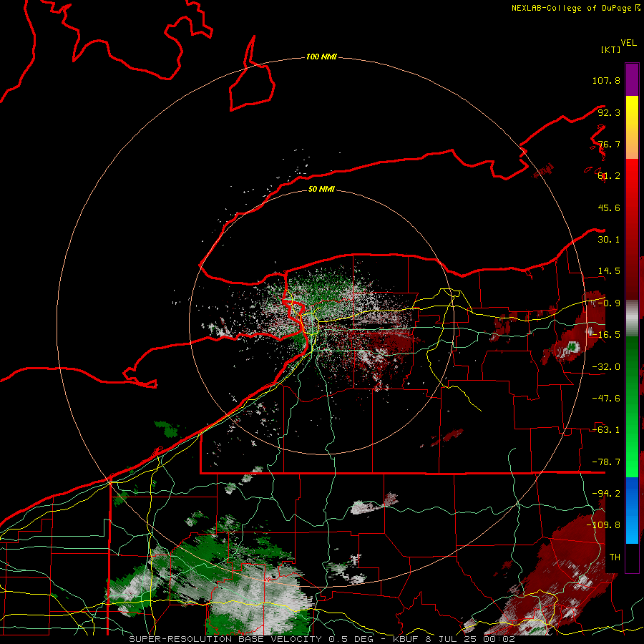Screen dimensions: 644x644
Task: Click the 76.7 legend value
Action: (609, 144)
